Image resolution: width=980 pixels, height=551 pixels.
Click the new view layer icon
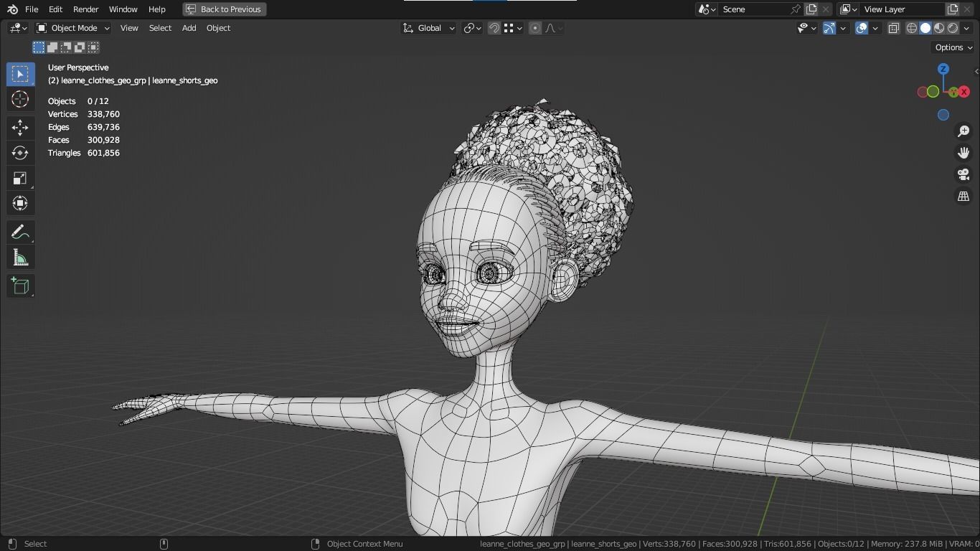[953, 9]
